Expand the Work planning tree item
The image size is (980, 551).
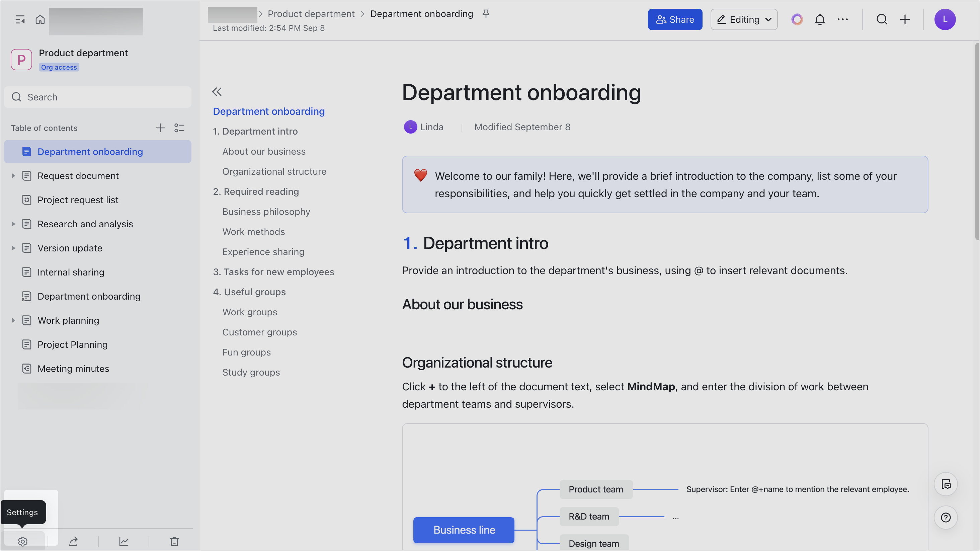[x=13, y=320]
